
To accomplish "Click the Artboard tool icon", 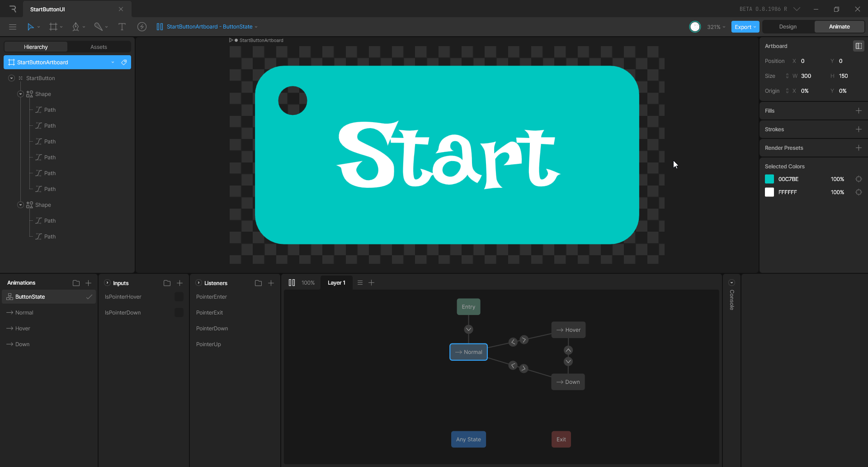I will click(53, 27).
